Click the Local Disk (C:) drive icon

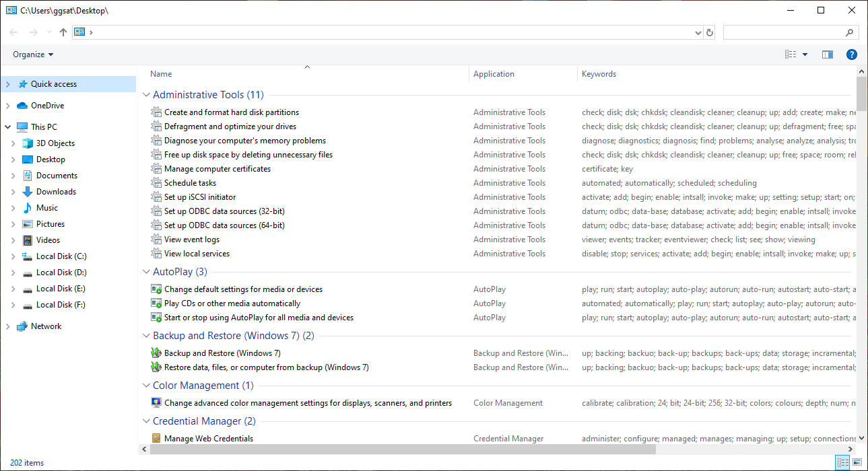(x=28, y=256)
